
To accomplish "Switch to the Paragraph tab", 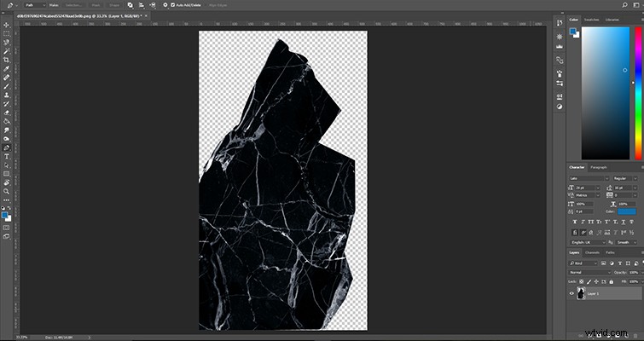I will click(599, 167).
